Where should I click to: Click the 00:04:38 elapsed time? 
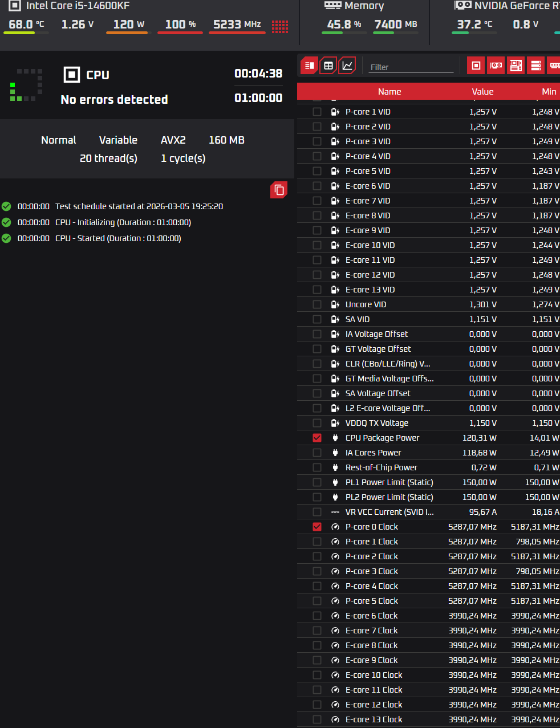(258, 74)
